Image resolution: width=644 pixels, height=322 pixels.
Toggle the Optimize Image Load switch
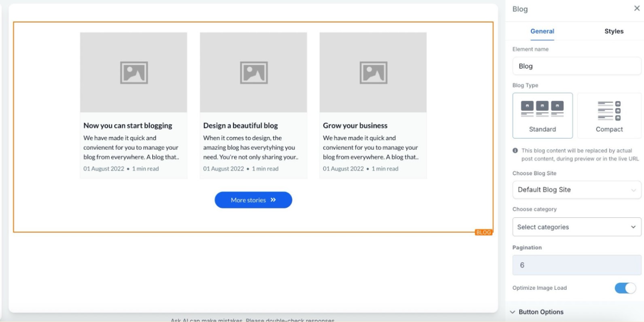point(625,288)
